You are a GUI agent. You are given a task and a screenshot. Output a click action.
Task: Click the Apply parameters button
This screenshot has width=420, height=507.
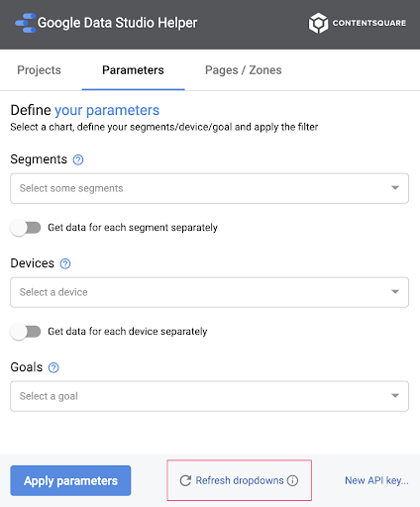pos(70,480)
